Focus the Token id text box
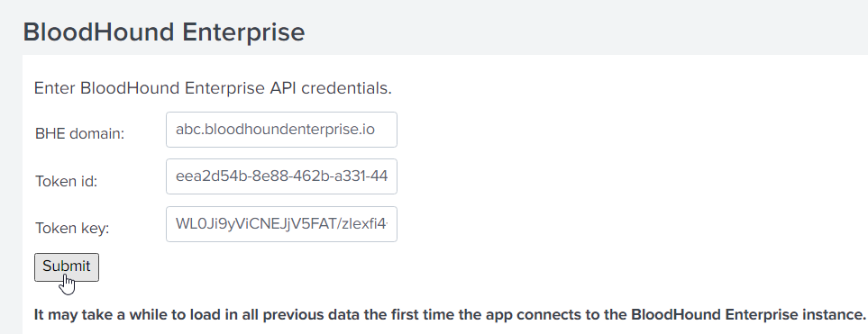This screenshot has width=868, height=334. click(281, 176)
